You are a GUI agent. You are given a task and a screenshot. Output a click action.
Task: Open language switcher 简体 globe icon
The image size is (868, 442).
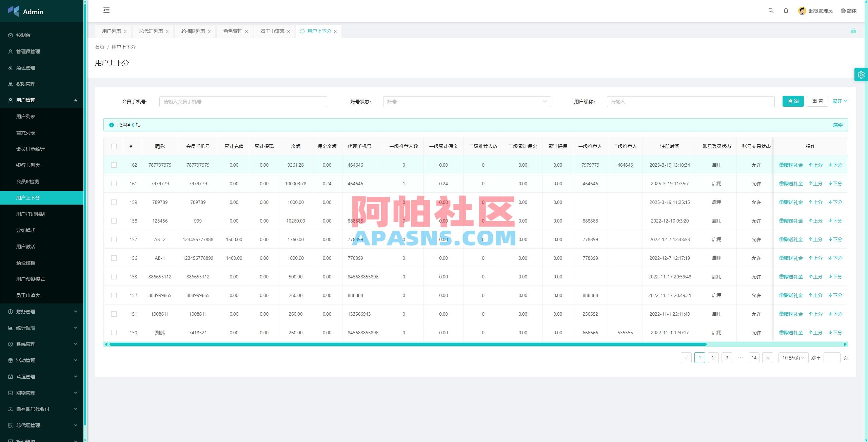pos(843,10)
